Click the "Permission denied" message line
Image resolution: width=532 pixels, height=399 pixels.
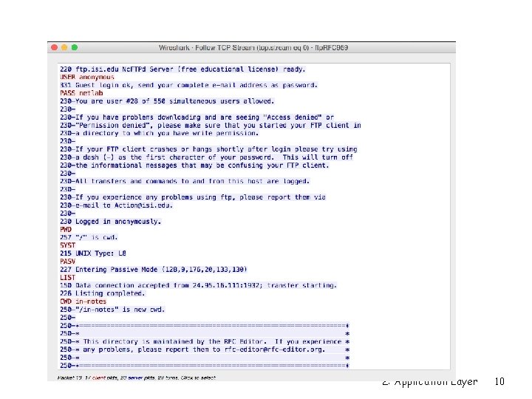coord(211,125)
